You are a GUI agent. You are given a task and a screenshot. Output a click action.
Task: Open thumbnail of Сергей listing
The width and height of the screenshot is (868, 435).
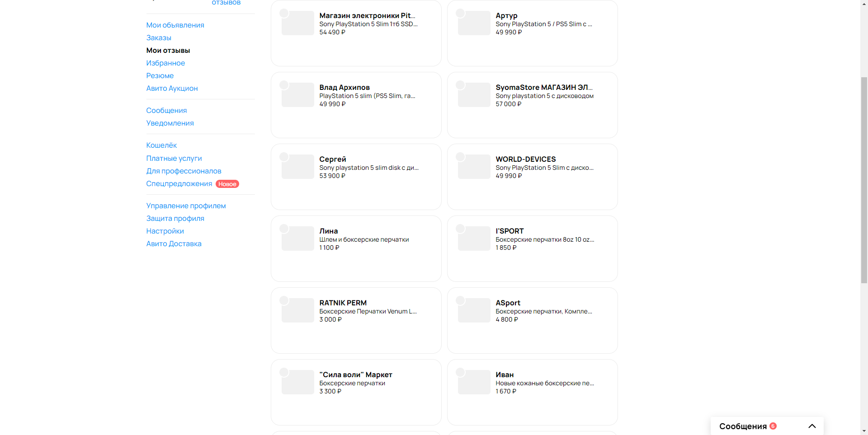pos(297,167)
